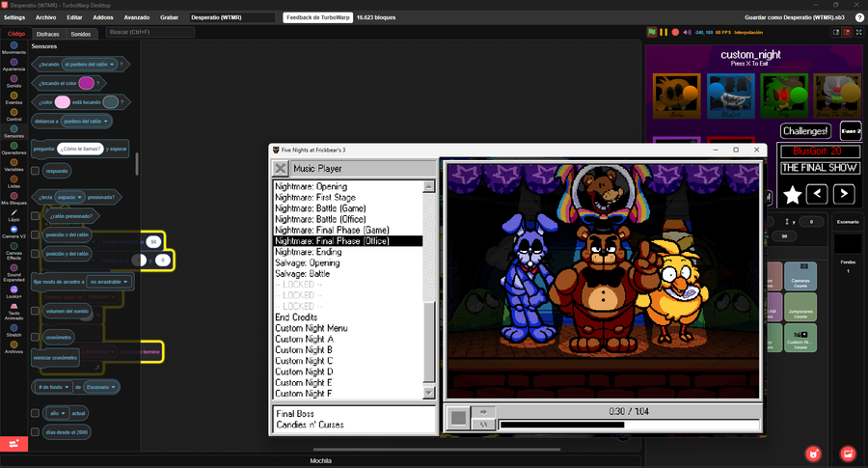Open the Eventos block category
868x468 pixels.
point(14,98)
